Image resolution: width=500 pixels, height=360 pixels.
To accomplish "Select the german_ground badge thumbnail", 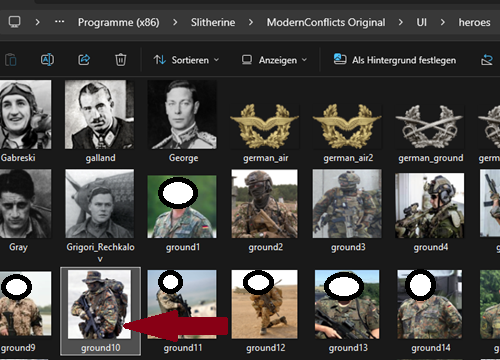I will 429,126.
